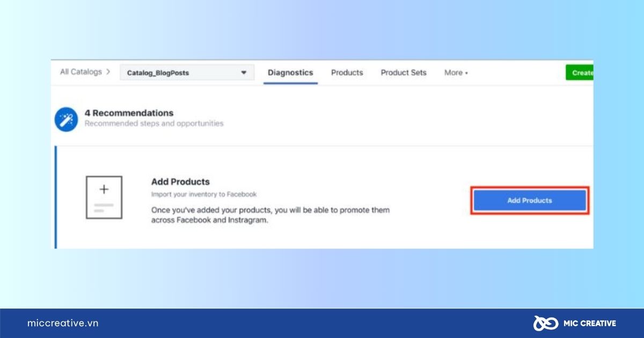This screenshot has width=644, height=338.
Task: Select the '4 Recommendations' heading
Action: (129, 113)
